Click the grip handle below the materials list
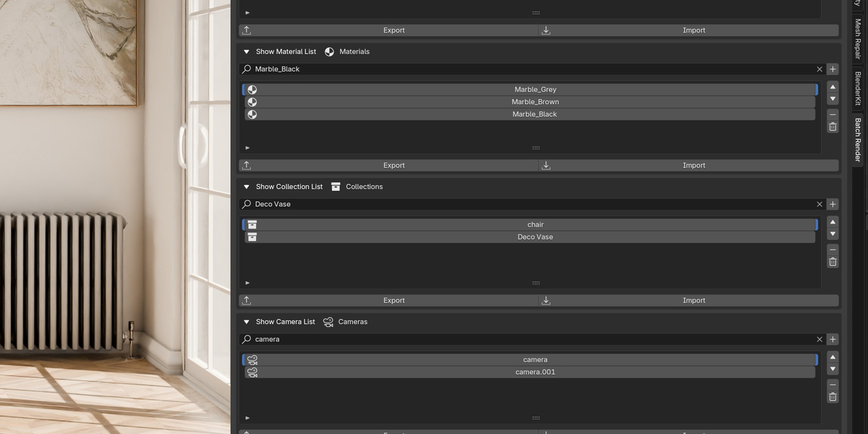 (x=536, y=148)
